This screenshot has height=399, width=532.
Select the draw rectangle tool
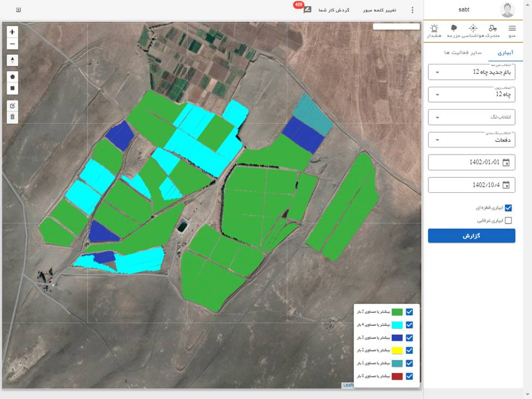pos(13,88)
